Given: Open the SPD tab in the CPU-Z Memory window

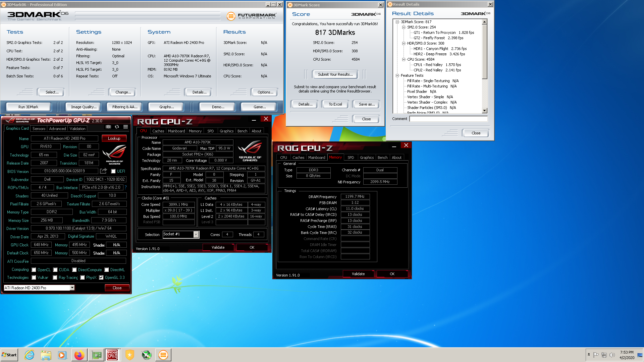Looking at the screenshot, I should point(351,158).
